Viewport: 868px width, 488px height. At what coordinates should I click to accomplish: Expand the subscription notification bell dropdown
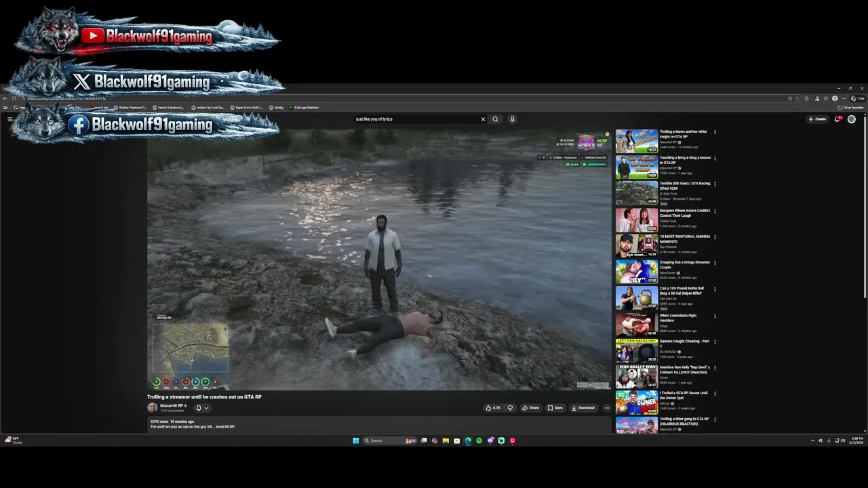coord(202,408)
